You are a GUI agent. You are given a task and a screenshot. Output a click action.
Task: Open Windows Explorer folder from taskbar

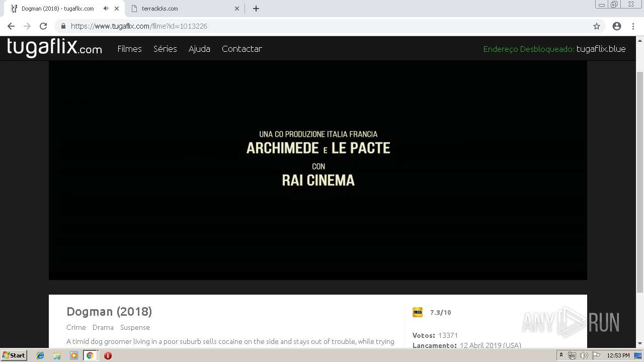(57, 355)
